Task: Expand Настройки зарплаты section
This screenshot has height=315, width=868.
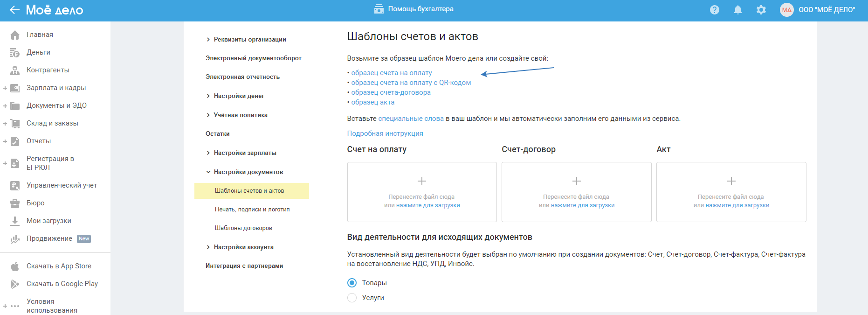Action: (x=208, y=153)
